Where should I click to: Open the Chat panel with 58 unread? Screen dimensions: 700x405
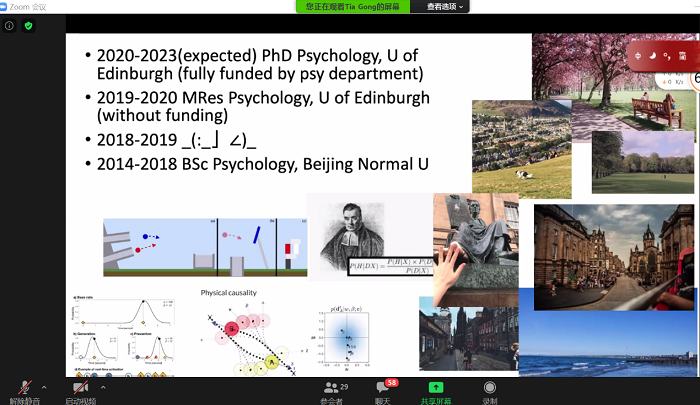click(383, 390)
